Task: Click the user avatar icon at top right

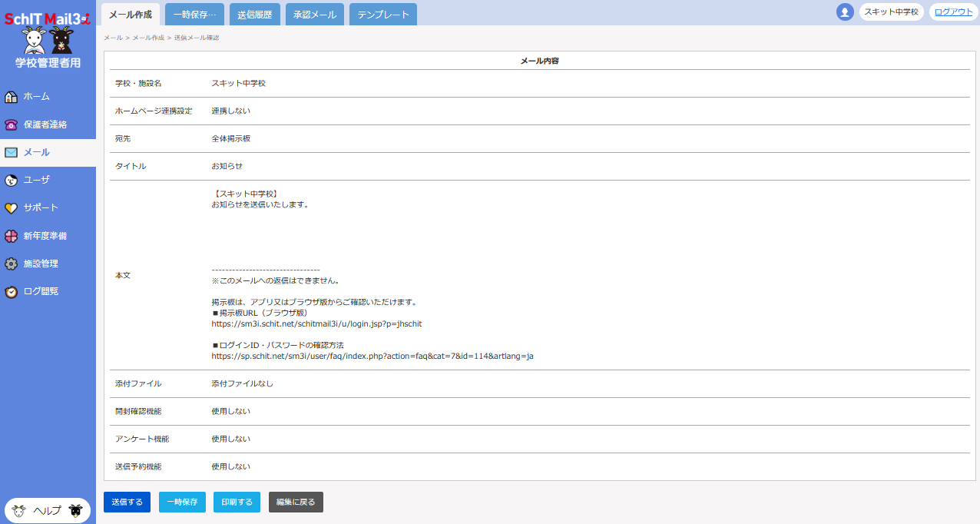Action: coord(845,12)
